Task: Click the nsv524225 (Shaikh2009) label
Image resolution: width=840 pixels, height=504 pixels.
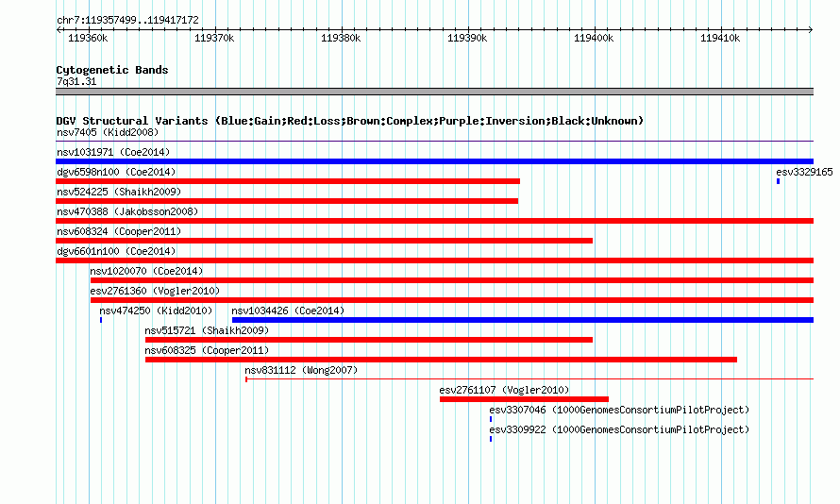Action: coord(119,192)
